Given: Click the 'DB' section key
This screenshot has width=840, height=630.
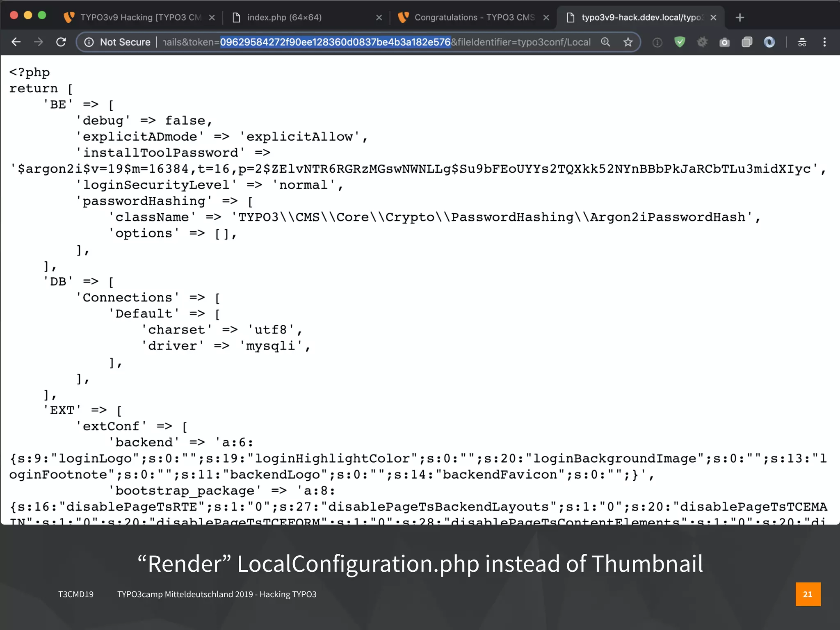Looking at the screenshot, I should (x=58, y=281).
